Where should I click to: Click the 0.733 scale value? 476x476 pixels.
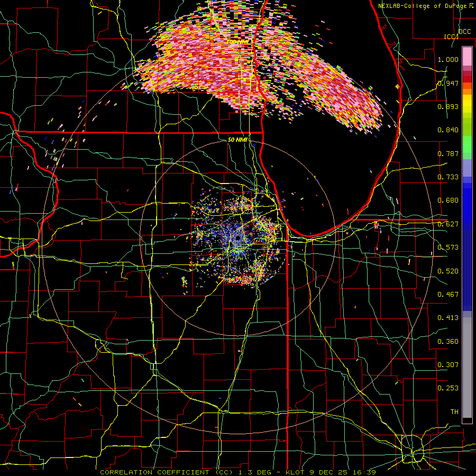tap(448, 177)
